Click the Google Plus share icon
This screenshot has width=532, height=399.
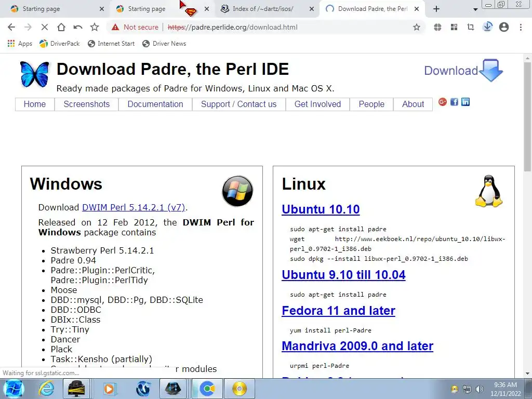click(443, 102)
